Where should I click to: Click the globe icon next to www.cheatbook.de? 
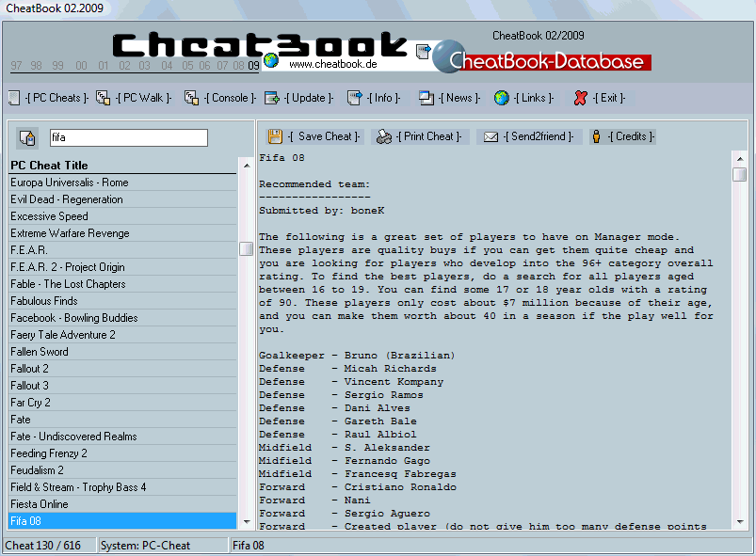coord(271,60)
